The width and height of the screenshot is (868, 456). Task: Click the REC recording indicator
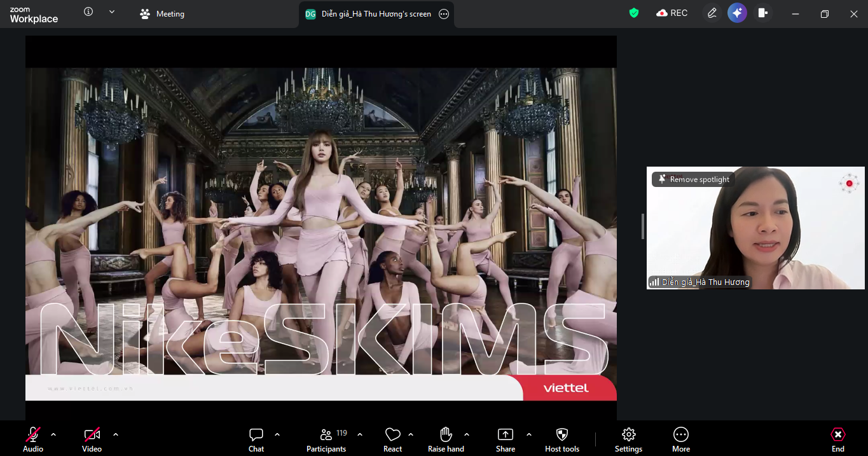[672, 13]
